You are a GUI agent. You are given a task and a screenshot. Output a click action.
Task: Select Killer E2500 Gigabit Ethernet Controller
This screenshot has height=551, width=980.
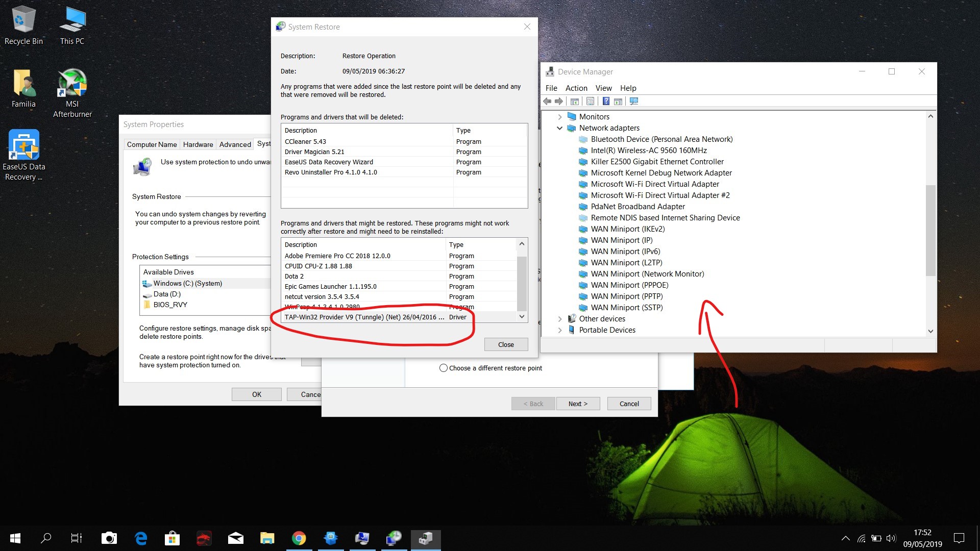click(x=657, y=162)
